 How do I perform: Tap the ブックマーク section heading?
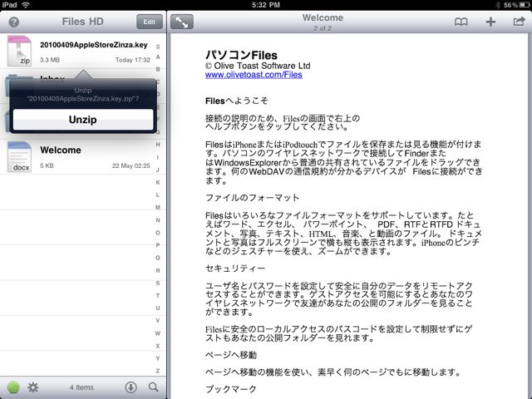pos(231,389)
